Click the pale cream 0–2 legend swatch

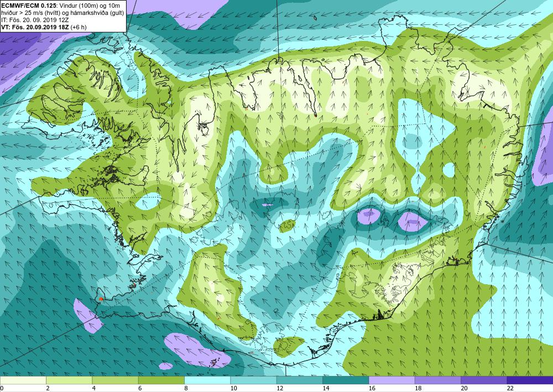click(23, 380)
